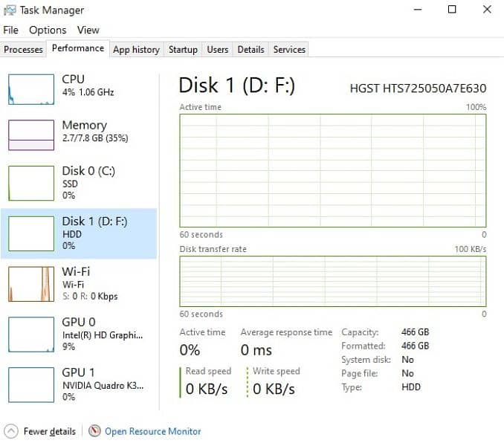Select the Memory usage mini graph
This screenshot has width=504, height=446.
tap(30, 135)
